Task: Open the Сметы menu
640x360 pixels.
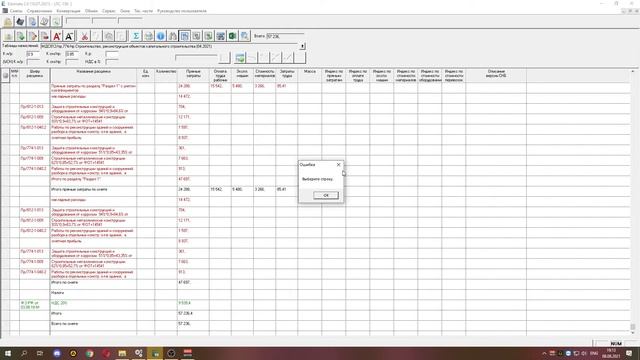Action: point(16,11)
